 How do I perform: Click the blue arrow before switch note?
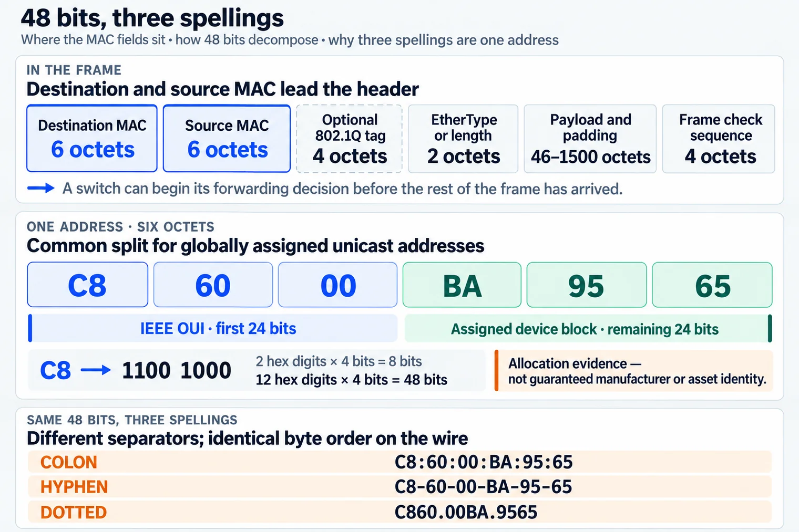point(41,189)
